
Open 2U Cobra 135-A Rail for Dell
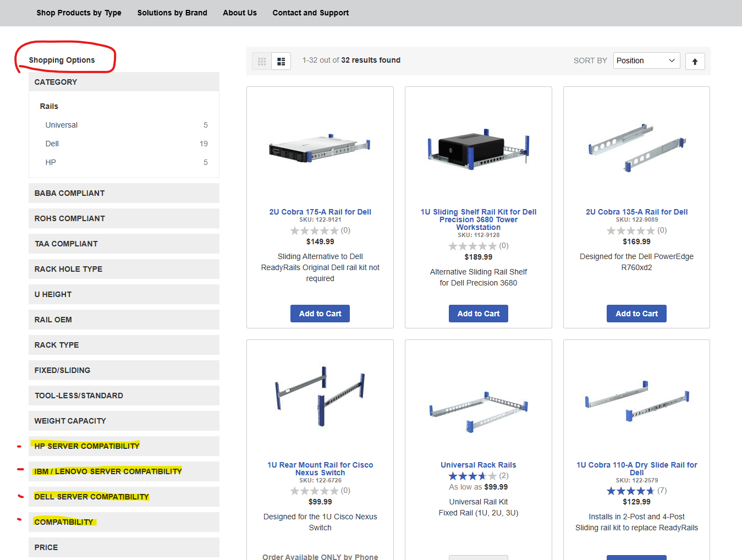(x=637, y=212)
